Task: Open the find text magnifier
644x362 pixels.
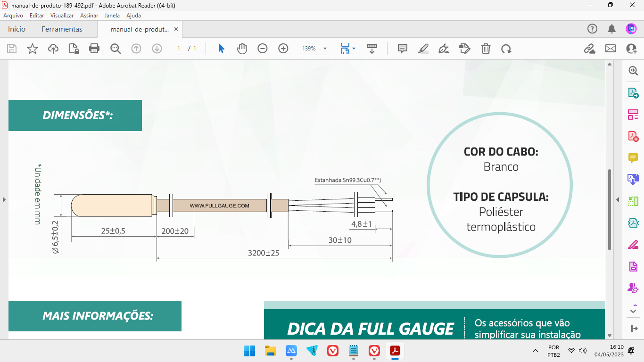Action: tap(116, 49)
